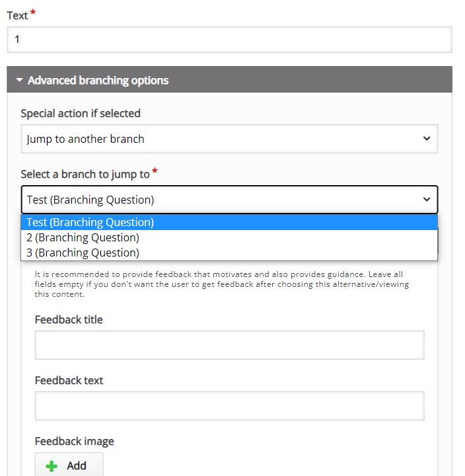Choose 3 (Branching Question) option
Image resolution: width=465 pixels, height=476 pixels.
pyautogui.click(x=229, y=253)
